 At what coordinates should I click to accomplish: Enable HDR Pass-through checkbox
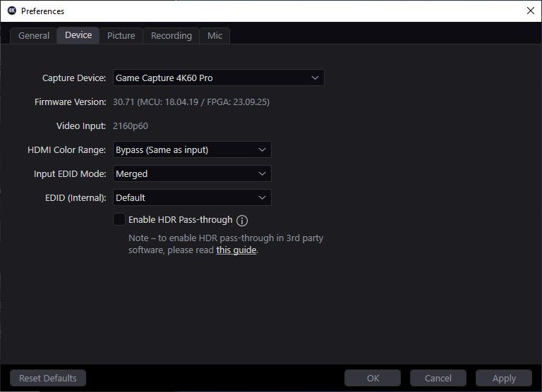click(x=119, y=219)
